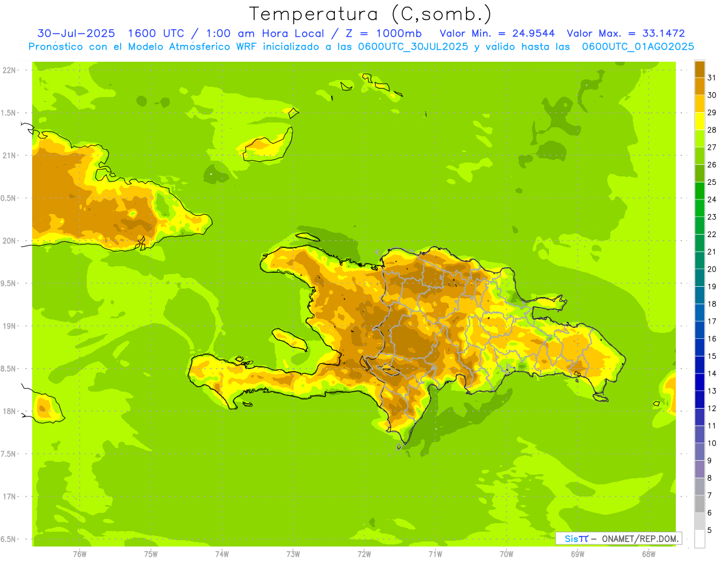
Task: Click the "Temperatura (C,somb.)" map title
Action: 371,14
